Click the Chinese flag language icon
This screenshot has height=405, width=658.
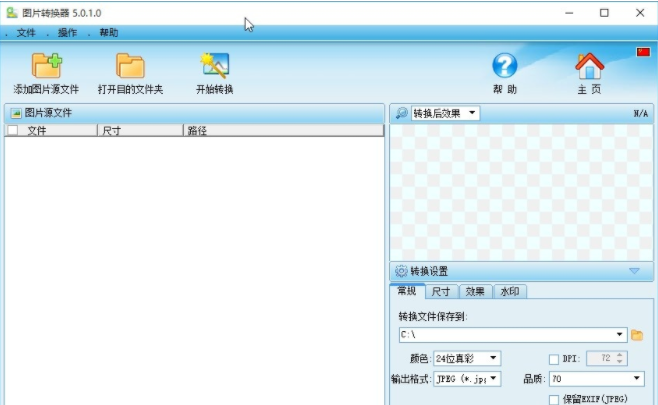[643, 52]
